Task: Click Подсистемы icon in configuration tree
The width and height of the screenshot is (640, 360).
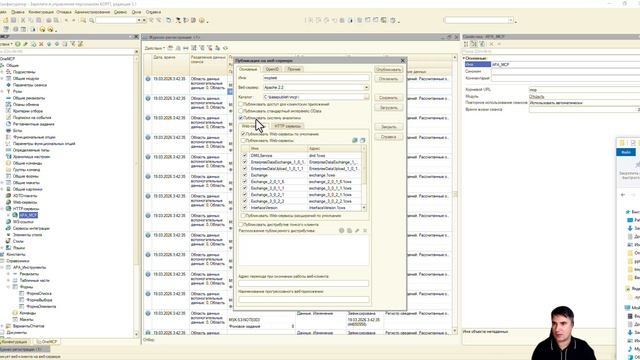Action: (x=8, y=72)
